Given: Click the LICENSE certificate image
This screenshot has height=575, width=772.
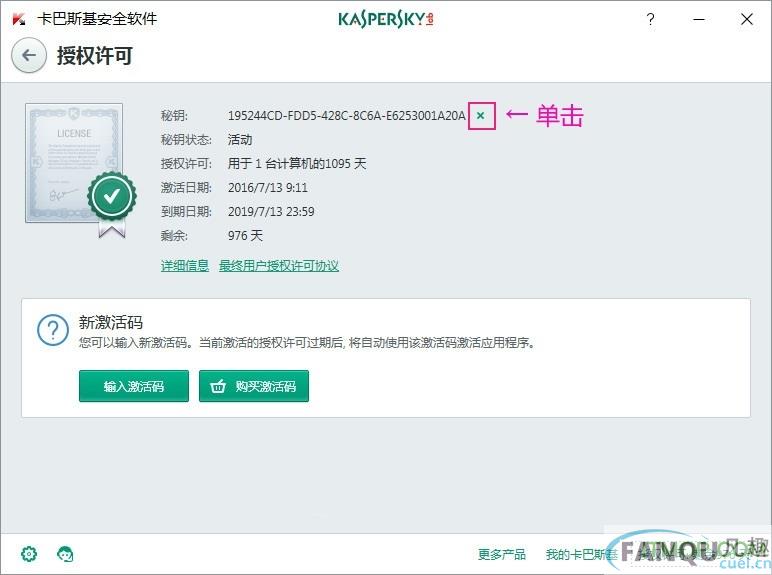Looking at the screenshot, I should [74, 163].
